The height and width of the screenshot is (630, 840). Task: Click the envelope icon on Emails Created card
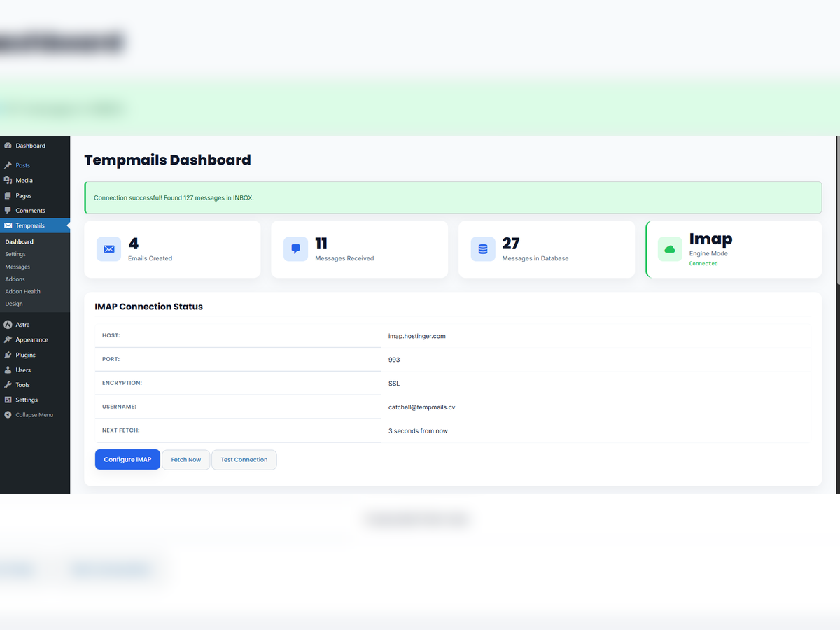[x=108, y=248]
